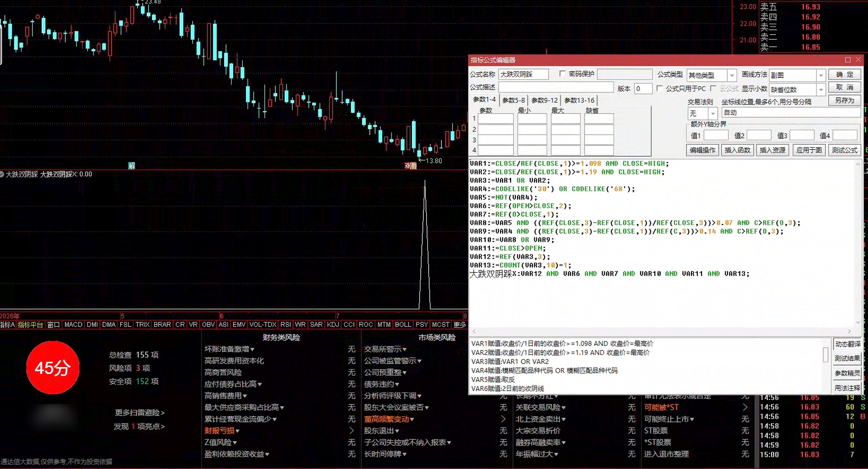Open the 发现1项亮点 link
Screen dimensions: 868x469
139,426
